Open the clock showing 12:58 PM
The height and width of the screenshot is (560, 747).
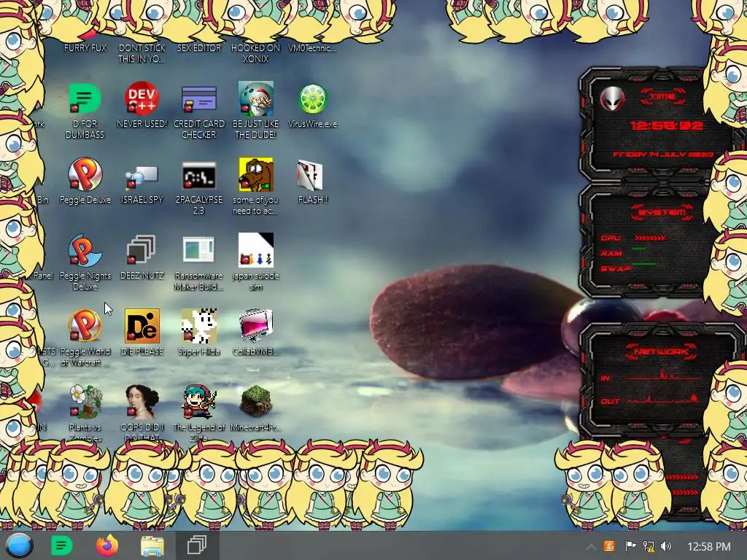coord(709,547)
